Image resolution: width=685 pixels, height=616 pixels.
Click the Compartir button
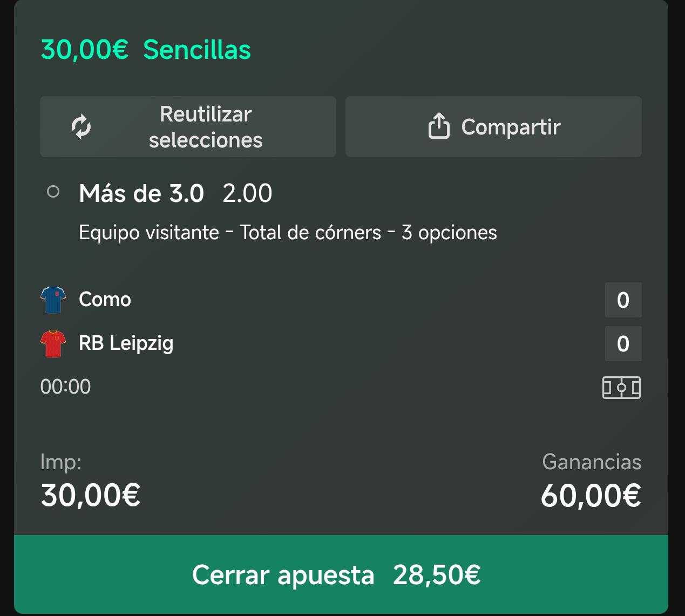[x=493, y=127]
